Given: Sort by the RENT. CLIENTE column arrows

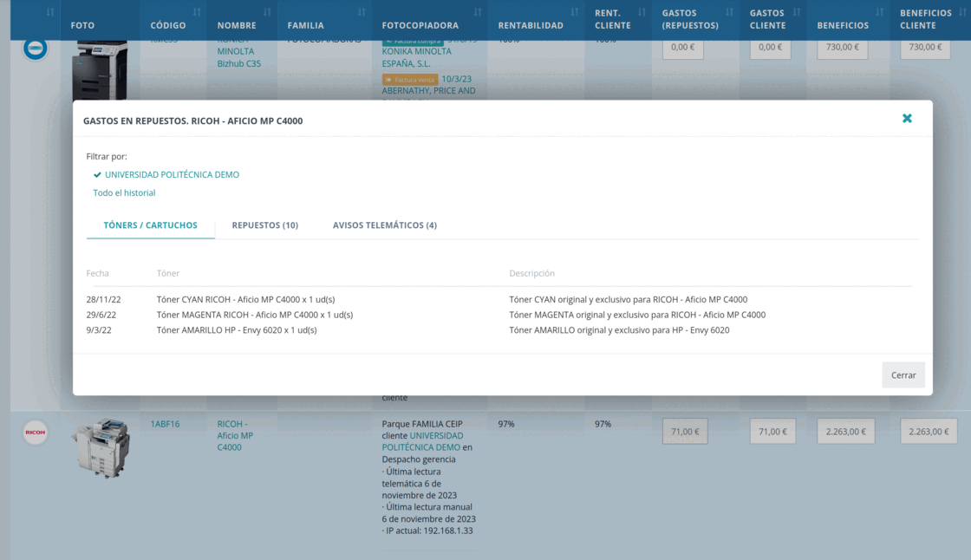Looking at the screenshot, I should (x=642, y=12).
